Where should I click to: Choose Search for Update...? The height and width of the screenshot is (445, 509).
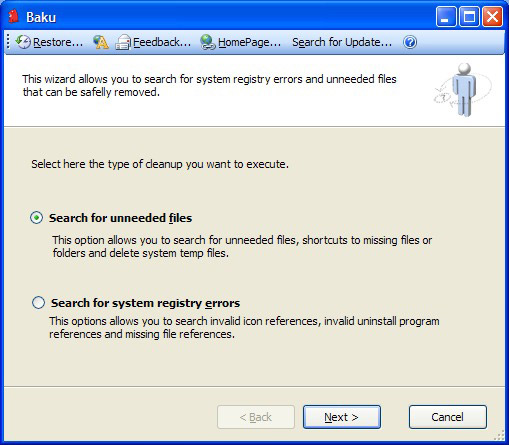point(342,42)
